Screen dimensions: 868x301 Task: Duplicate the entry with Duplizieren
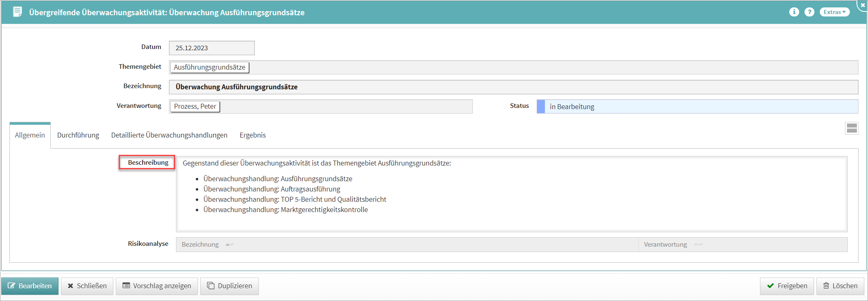point(229,286)
